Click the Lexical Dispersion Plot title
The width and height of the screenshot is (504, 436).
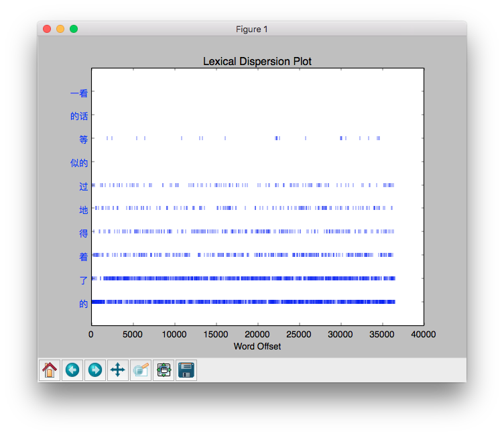point(257,62)
